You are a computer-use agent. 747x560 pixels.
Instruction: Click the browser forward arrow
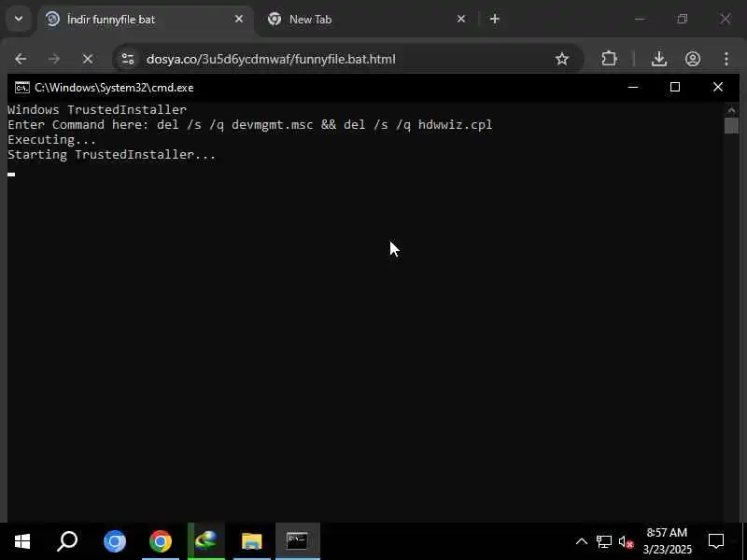pos(54,59)
